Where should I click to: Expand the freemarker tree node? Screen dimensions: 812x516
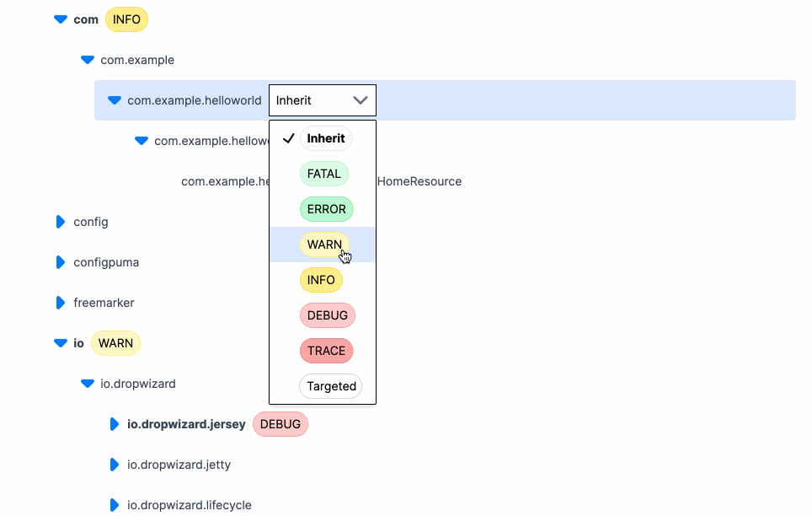coord(60,303)
